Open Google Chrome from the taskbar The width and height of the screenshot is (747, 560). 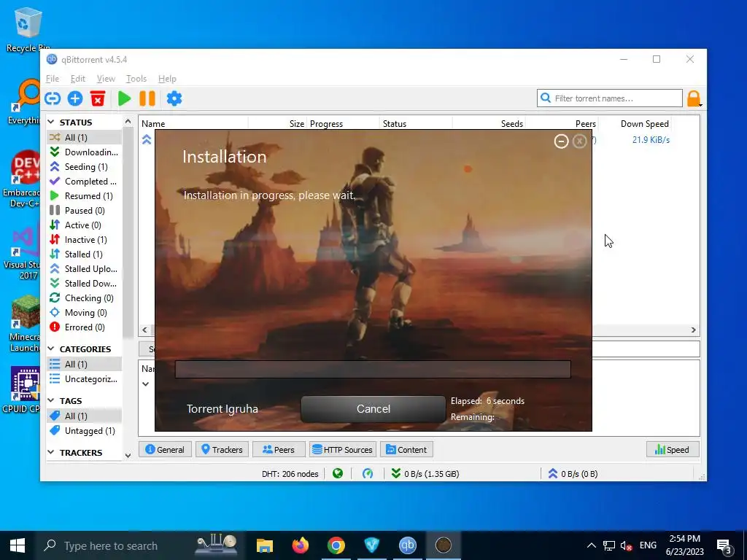(336, 545)
